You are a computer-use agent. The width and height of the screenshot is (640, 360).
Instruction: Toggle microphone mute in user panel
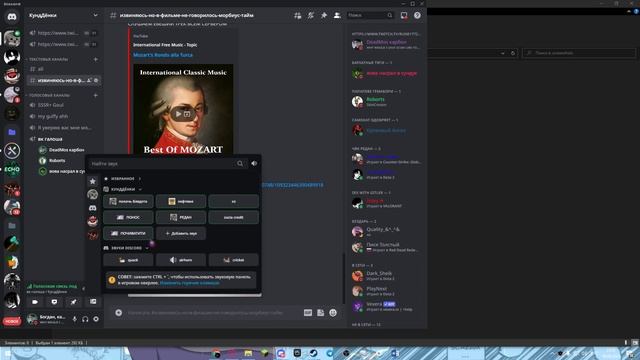(75, 319)
